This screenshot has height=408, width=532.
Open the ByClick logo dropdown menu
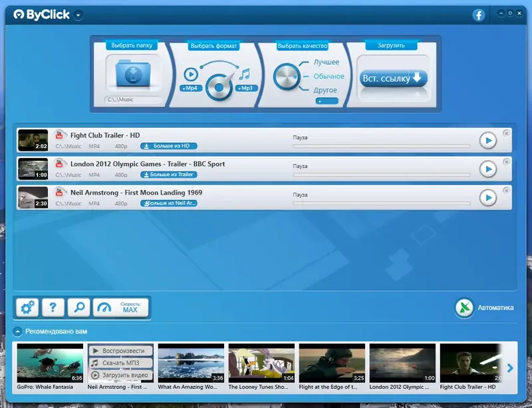click(78, 15)
